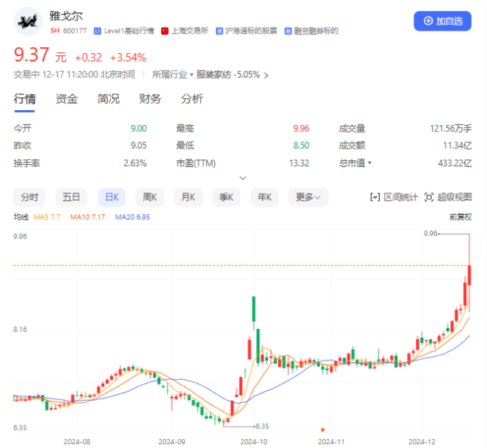The width and height of the screenshot is (487, 448).
Task: Open 区间统计 range statistics tool
Action: [394, 197]
